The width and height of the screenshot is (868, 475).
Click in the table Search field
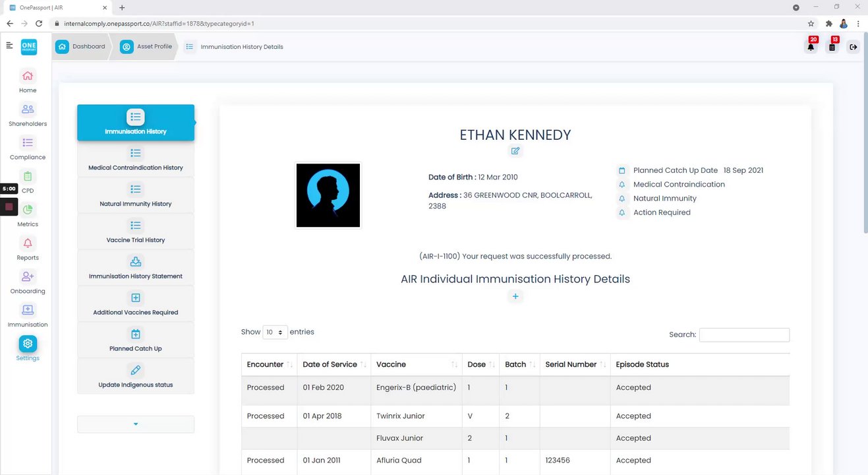coord(744,334)
